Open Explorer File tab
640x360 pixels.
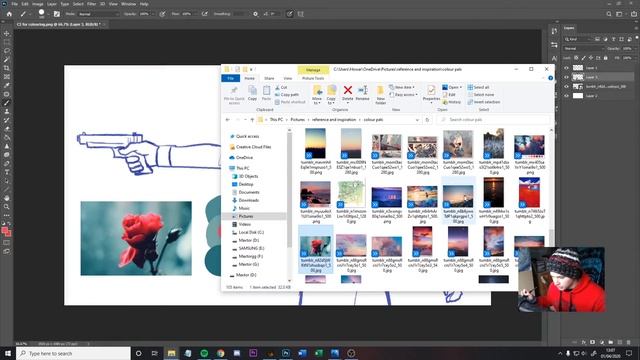pos(231,78)
